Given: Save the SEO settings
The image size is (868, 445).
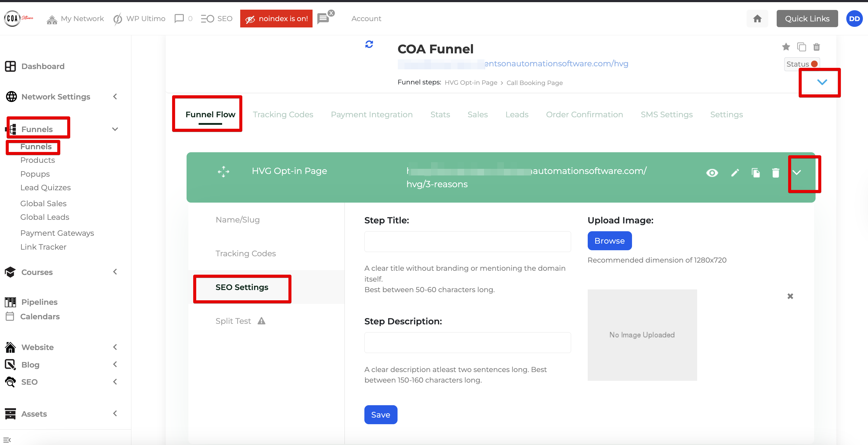Looking at the screenshot, I should point(380,415).
